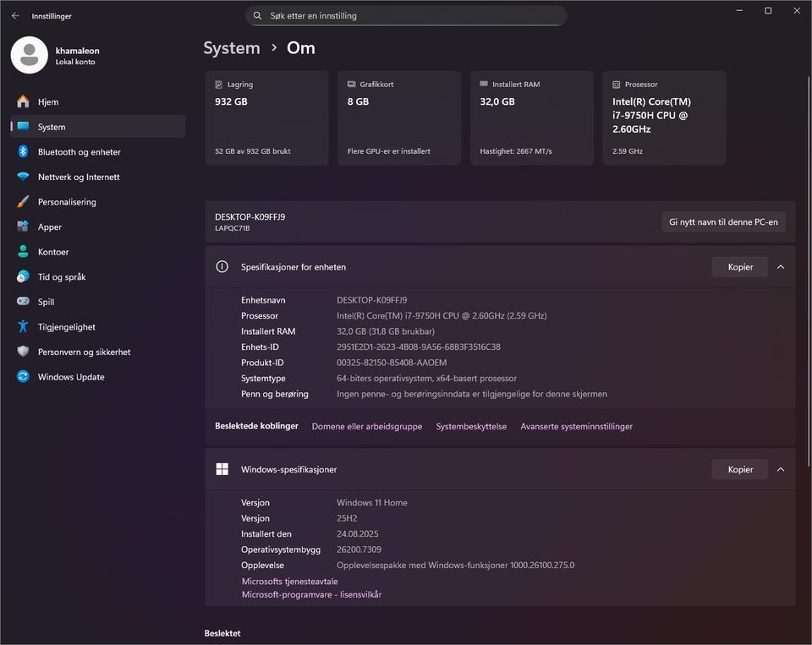This screenshot has height=645, width=812.
Task: Open Bluetooth og enheter settings
Action: tap(79, 152)
